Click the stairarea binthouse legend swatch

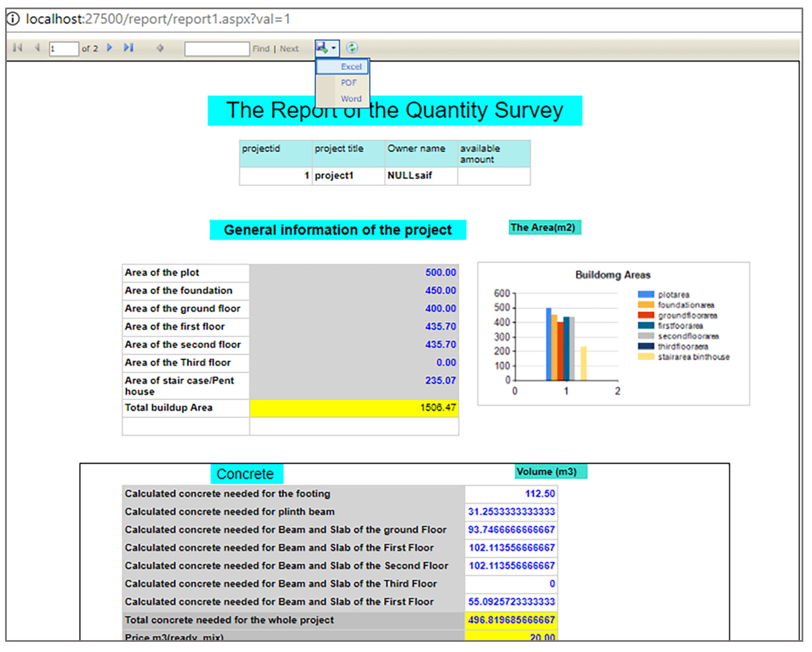pyautogui.click(x=646, y=357)
